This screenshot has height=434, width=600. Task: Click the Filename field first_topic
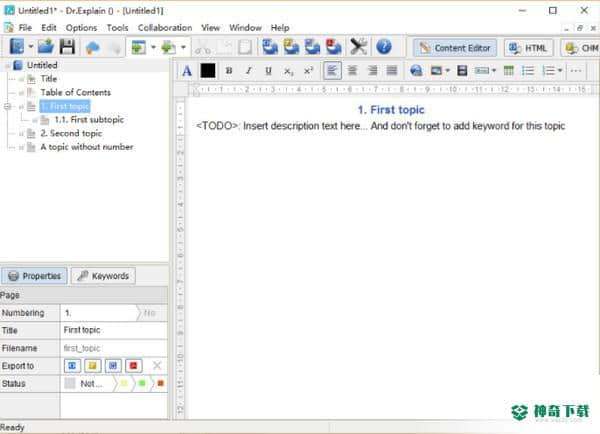[x=114, y=348]
